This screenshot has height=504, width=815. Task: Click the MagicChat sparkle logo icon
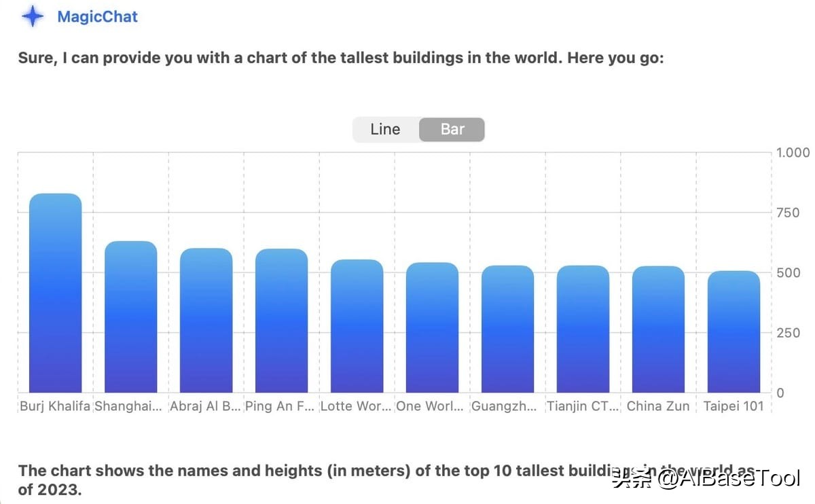coord(32,16)
